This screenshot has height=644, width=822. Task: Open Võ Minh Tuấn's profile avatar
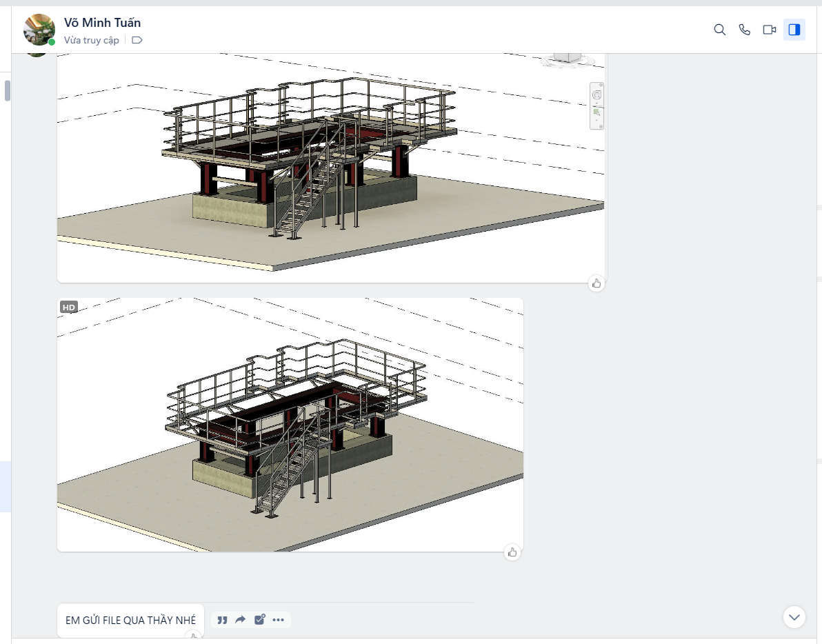tap(39, 30)
